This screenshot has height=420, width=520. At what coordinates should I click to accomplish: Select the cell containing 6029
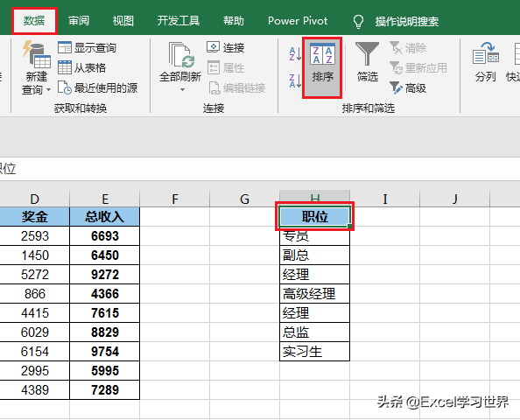tap(35, 332)
